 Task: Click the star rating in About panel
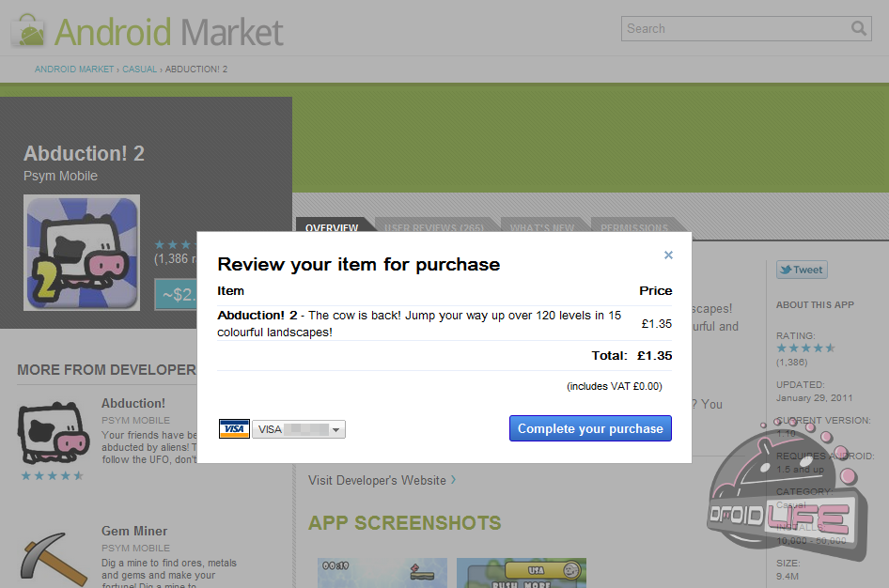[804, 348]
